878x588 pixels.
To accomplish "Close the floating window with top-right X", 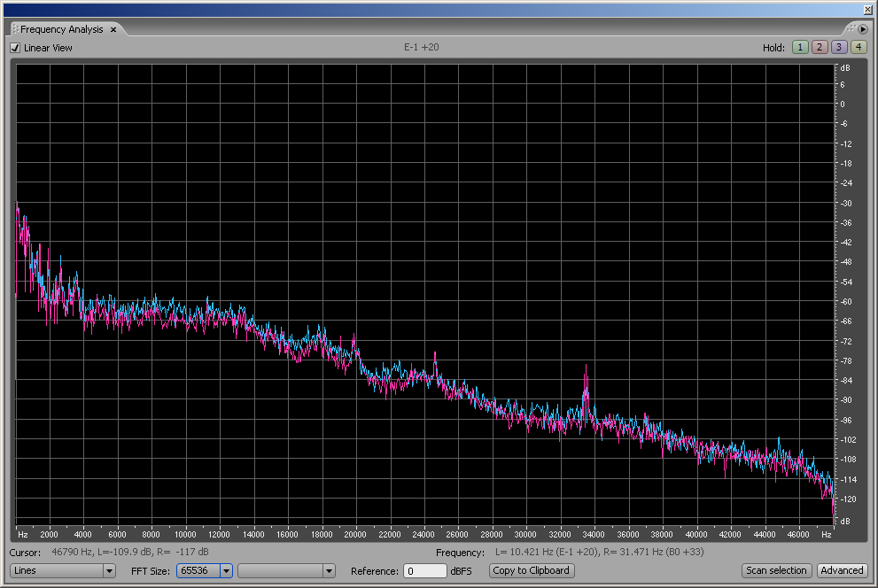I will click(866, 10).
